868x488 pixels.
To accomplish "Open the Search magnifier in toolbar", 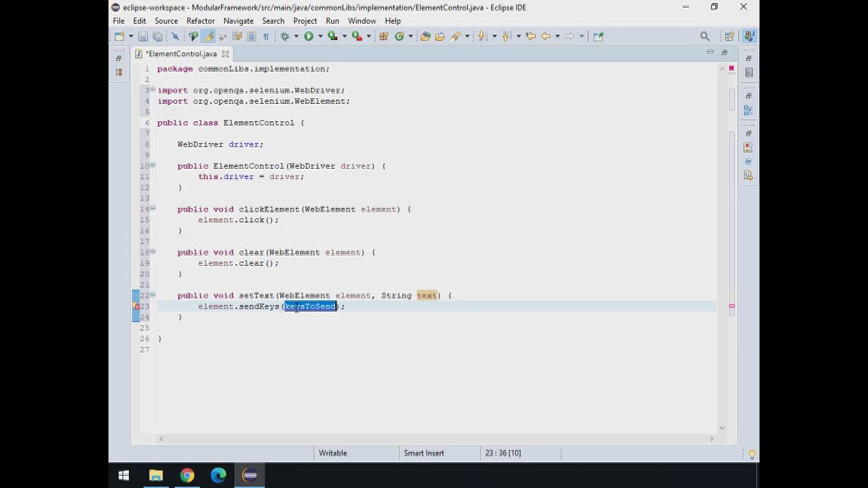I will 705,37.
